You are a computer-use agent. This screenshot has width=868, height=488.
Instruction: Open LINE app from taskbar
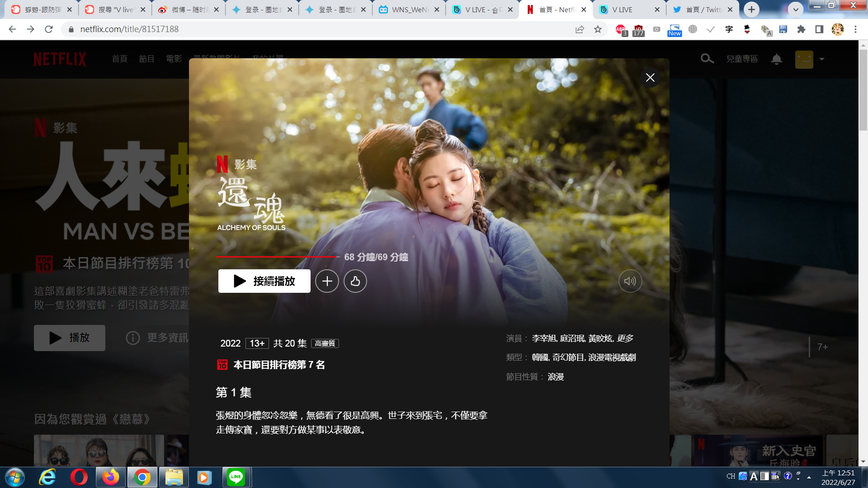pyautogui.click(x=236, y=477)
